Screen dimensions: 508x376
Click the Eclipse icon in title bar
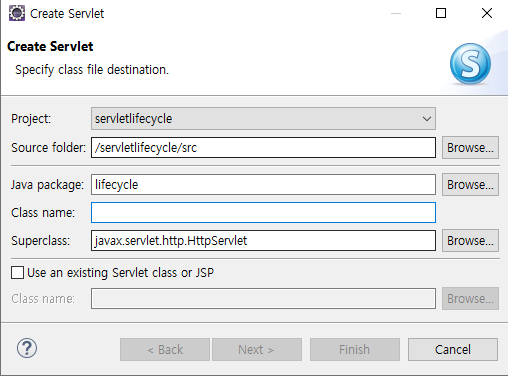[x=17, y=13]
